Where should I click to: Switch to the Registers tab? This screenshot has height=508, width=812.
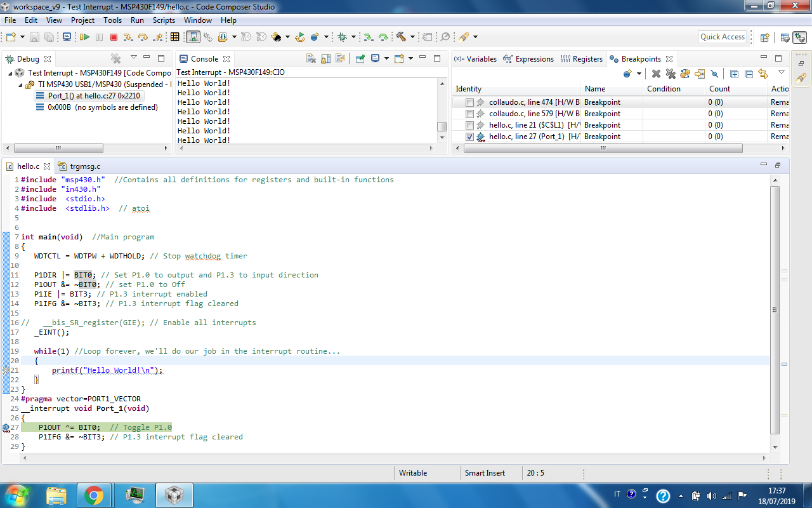[582, 59]
